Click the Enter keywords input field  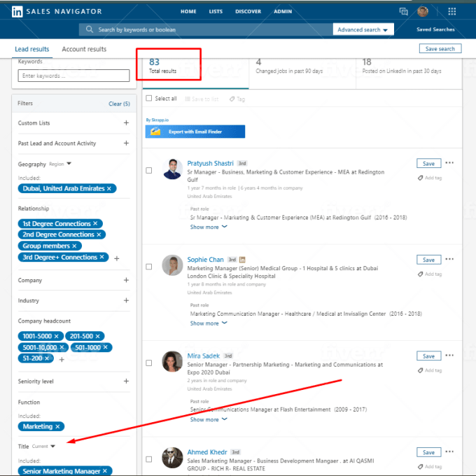[x=73, y=76]
